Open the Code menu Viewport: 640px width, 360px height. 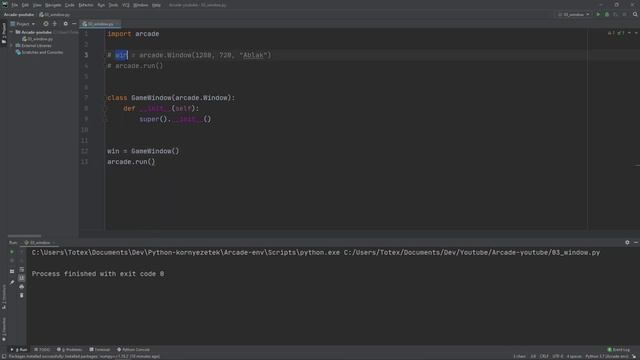[x=70, y=5]
